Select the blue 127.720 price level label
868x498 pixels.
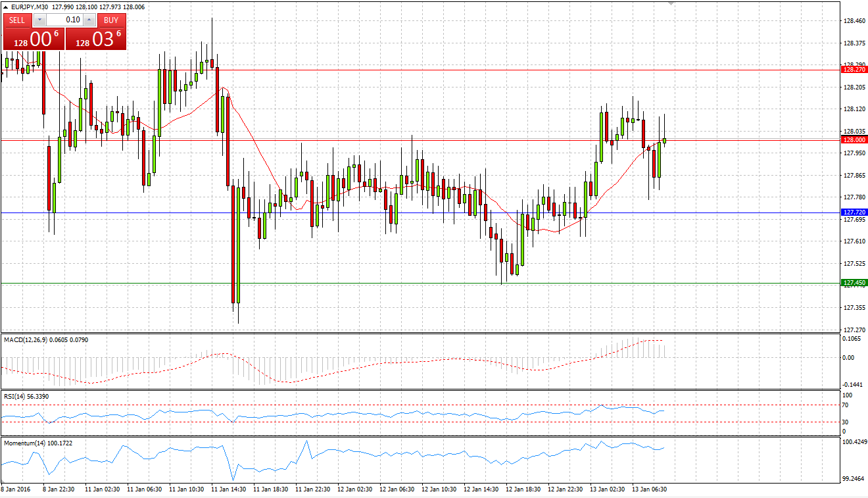[x=854, y=212]
